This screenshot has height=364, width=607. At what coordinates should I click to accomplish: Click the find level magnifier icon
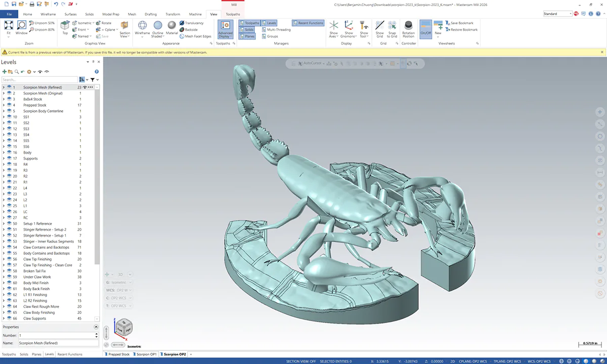[17, 72]
